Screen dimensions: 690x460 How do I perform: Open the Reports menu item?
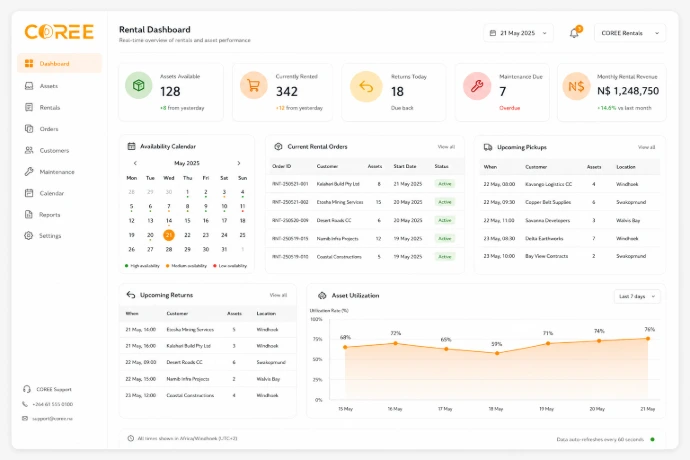point(59,215)
